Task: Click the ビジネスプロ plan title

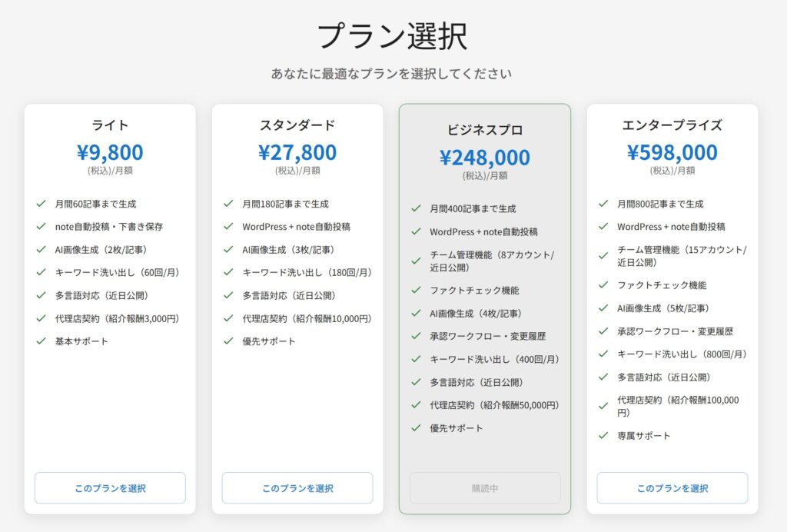Action: pos(485,130)
